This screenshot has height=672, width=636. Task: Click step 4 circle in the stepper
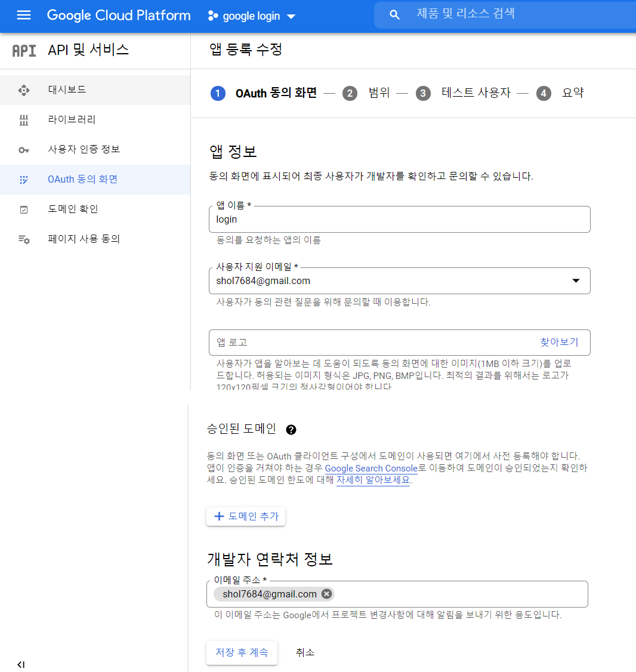click(x=544, y=93)
